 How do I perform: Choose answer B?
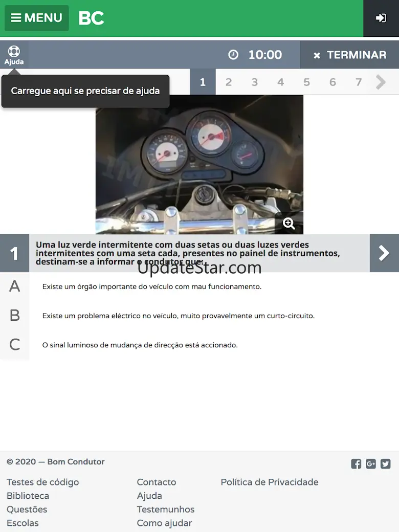pos(15,316)
